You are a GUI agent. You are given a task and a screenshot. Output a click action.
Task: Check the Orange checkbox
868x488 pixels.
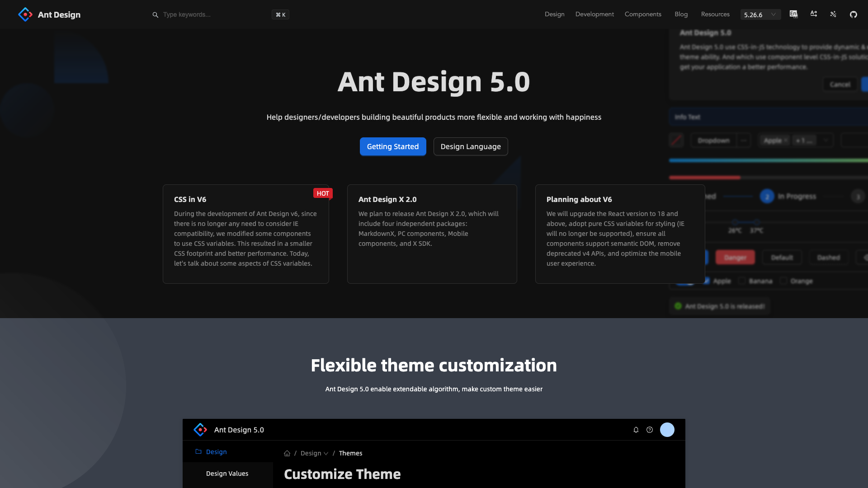[783, 281]
